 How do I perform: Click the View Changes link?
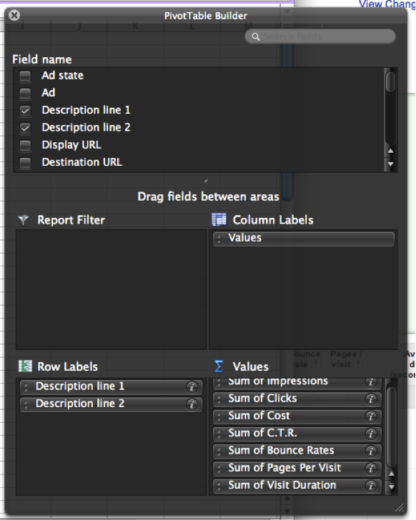[387, 4]
